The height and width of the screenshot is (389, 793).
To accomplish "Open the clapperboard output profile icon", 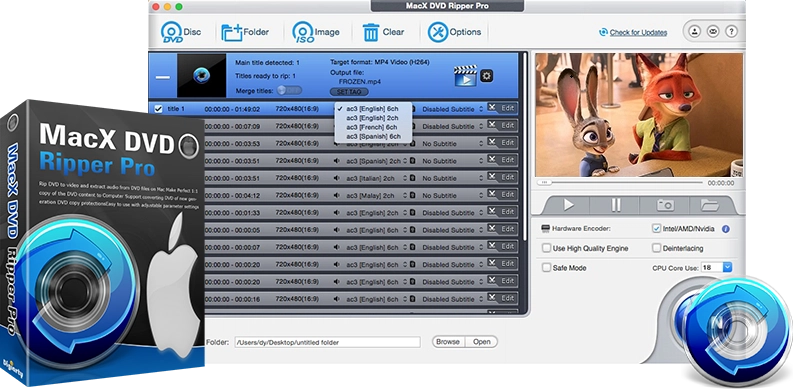I will (465, 76).
